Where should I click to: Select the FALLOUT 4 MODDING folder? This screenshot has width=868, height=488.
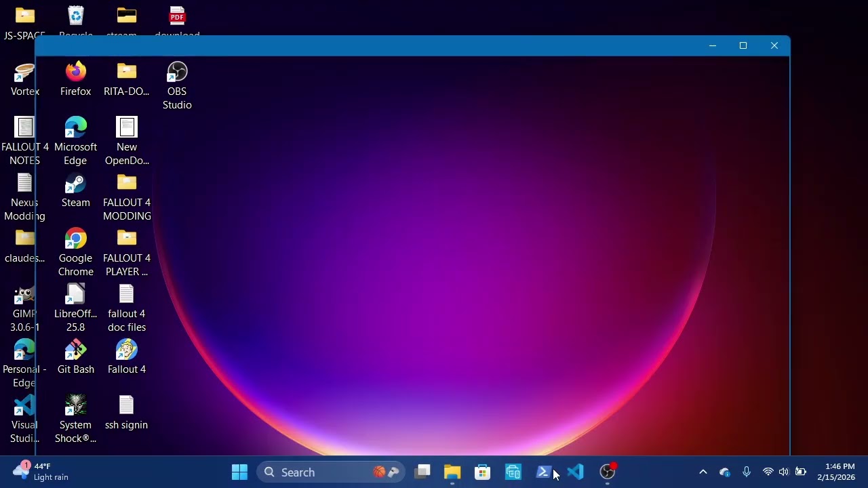(x=126, y=197)
